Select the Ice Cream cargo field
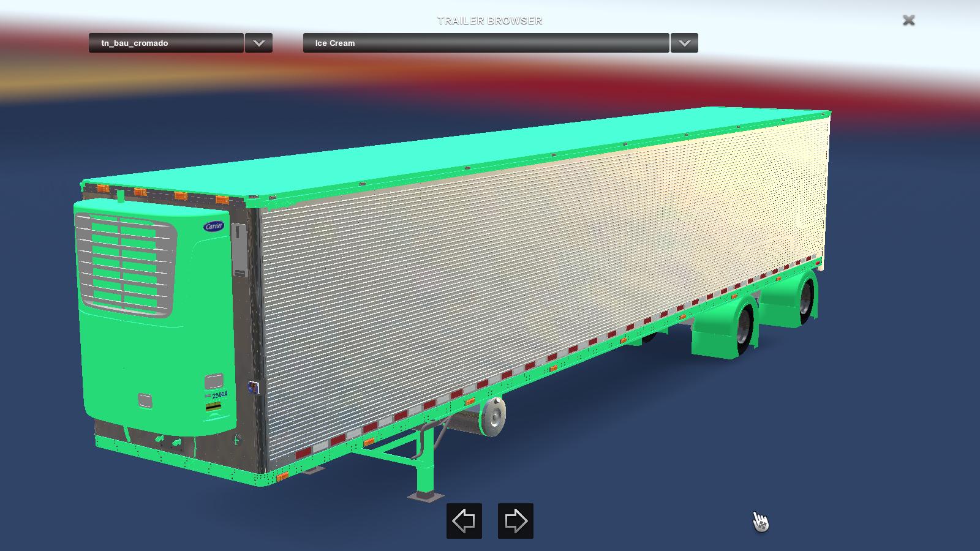This screenshot has width=980, height=551. pyautogui.click(x=485, y=43)
